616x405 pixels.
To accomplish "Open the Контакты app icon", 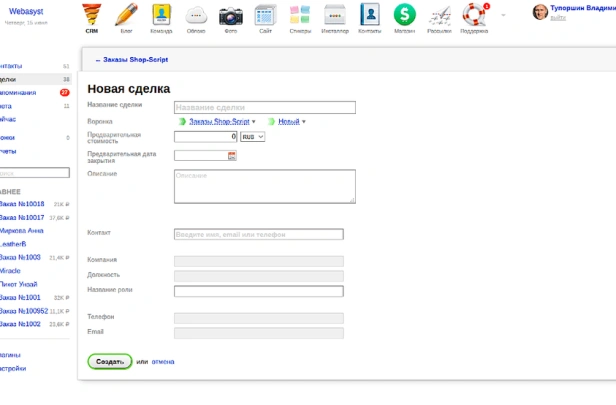I will [370, 15].
